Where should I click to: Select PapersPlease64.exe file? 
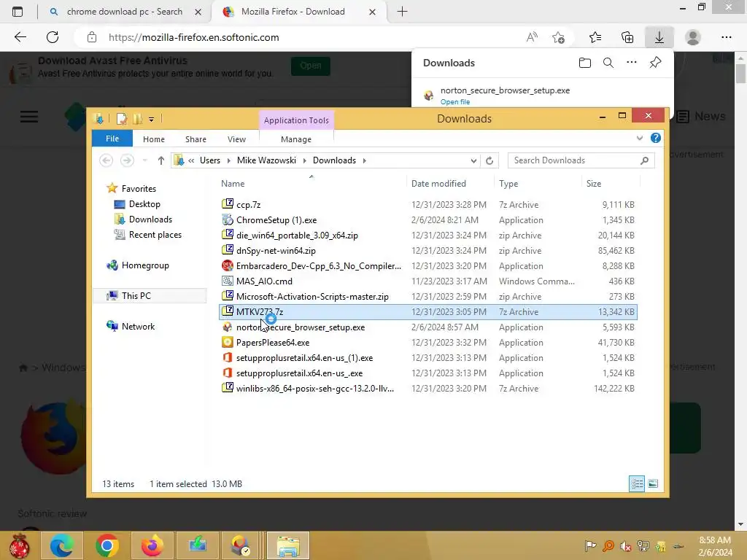(x=427, y=343)
